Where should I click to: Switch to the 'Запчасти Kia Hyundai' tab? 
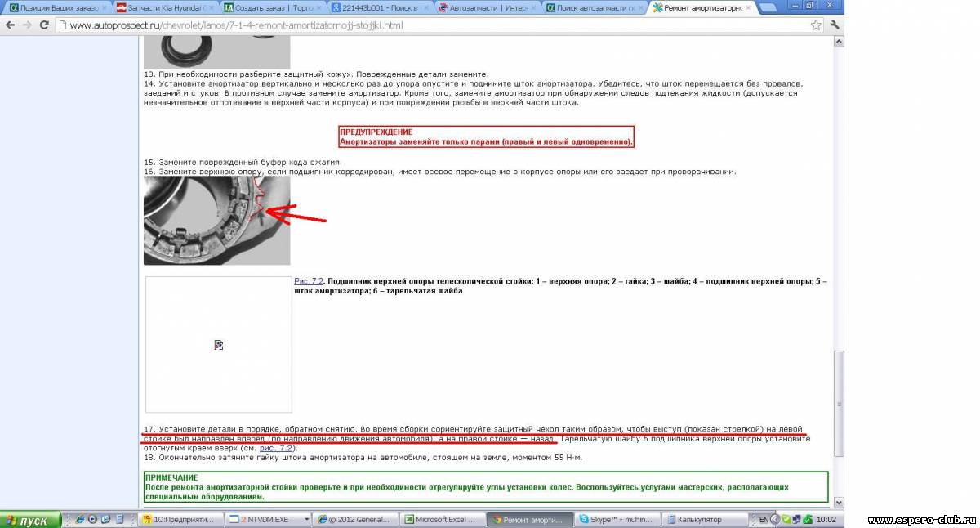coord(164,7)
